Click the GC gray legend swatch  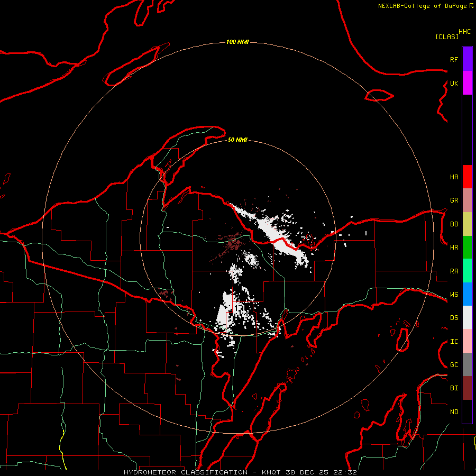point(467,364)
